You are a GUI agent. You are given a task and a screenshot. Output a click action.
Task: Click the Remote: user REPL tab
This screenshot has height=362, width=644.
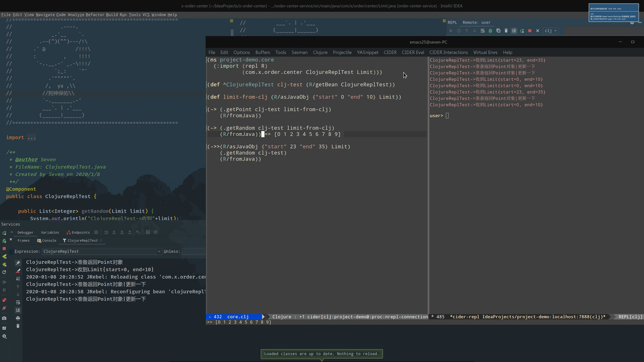(x=476, y=22)
